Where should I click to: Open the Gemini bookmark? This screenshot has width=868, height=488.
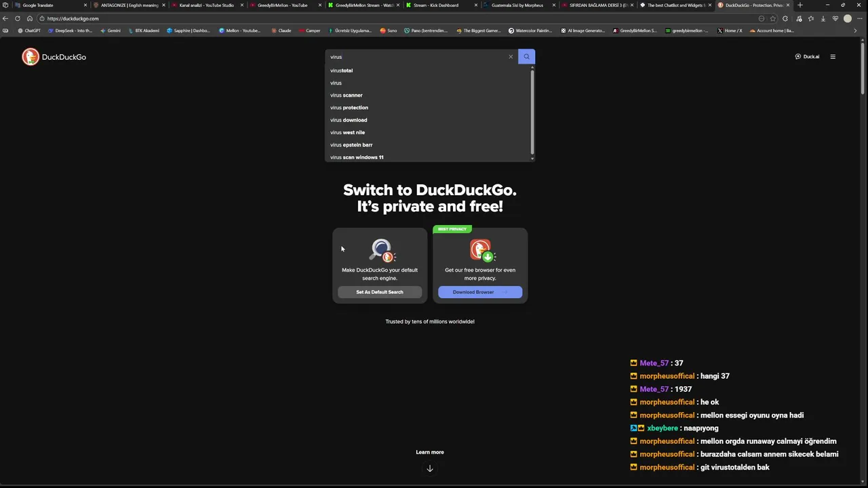111,30
